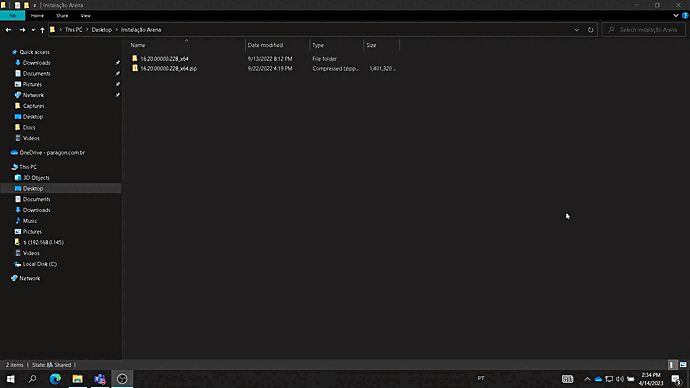This screenshot has height=388, width=690.
Task: Open Microsoft Teams from the taskbar
Action: tap(100, 379)
